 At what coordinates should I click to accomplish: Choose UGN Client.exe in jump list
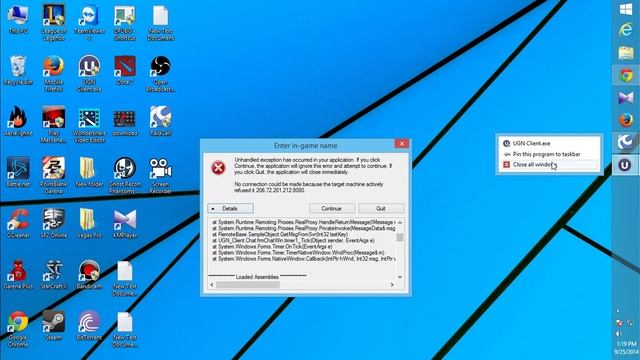[549, 143]
